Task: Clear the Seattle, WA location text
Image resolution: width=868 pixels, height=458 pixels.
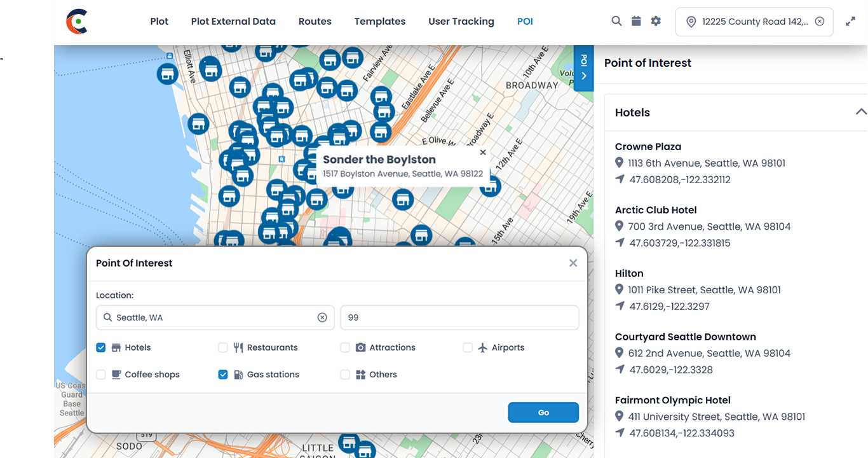Action: [x=322, y=317]
